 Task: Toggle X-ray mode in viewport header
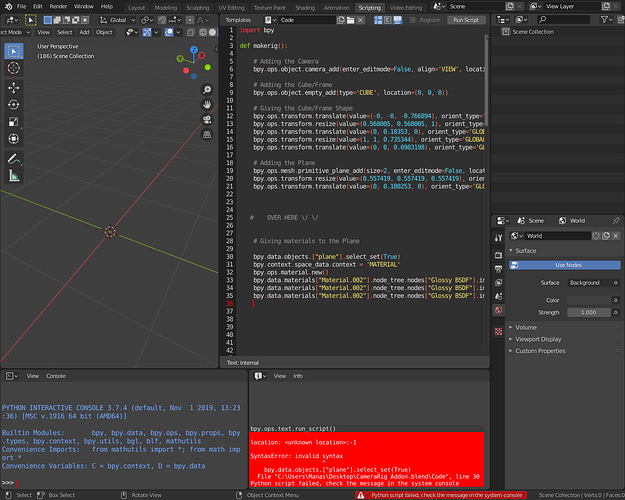[191, 32]
